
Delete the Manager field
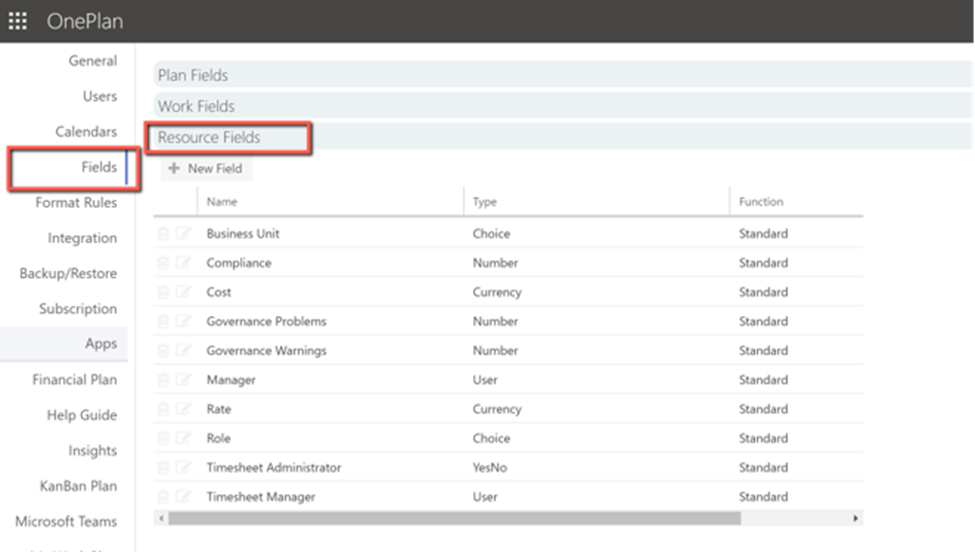[x=163, y=380]
